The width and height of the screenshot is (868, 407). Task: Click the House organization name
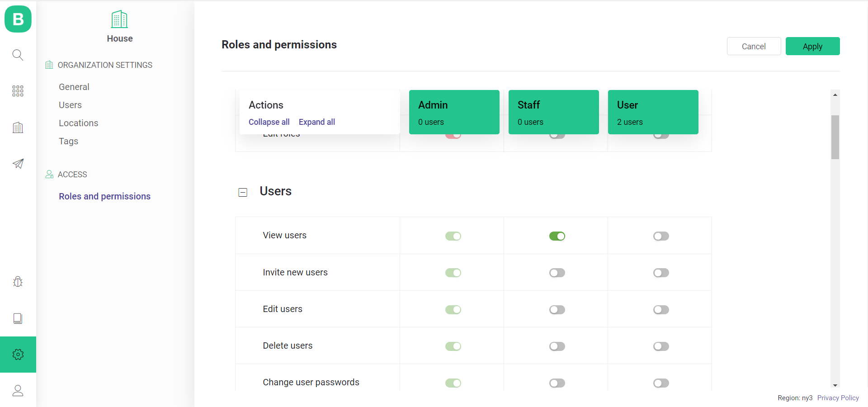(x=120, y=39)
